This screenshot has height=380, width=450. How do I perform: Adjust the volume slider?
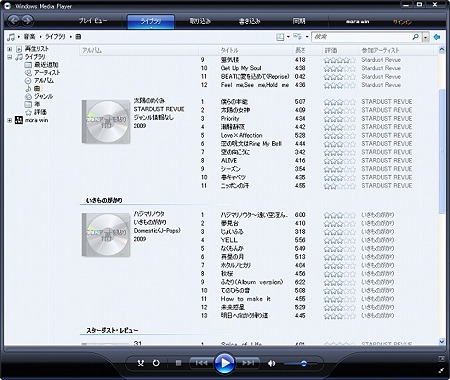pyautogui.click(x=299, y=364)
